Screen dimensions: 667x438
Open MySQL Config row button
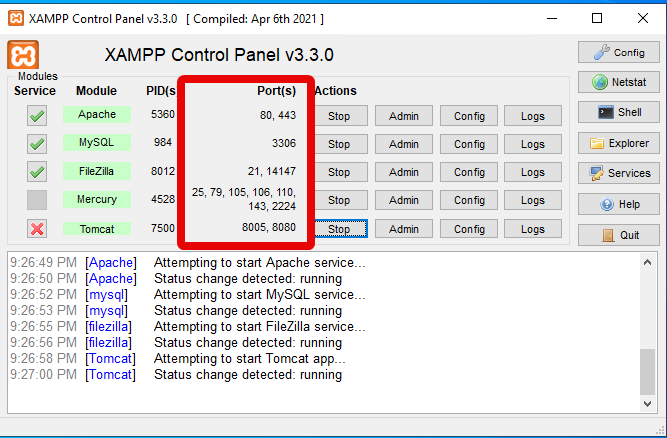pos(469,144)
